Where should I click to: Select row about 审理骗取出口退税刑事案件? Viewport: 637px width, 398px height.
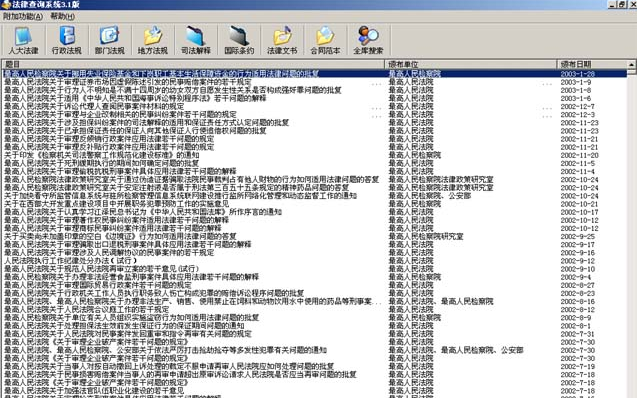(x=315, y=244)
